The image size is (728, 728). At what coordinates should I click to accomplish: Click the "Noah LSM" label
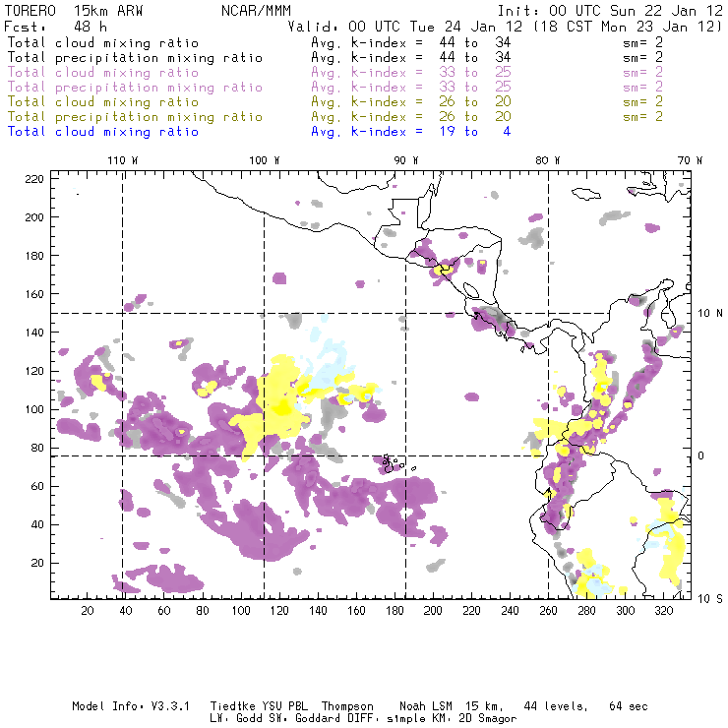[426, 706]
